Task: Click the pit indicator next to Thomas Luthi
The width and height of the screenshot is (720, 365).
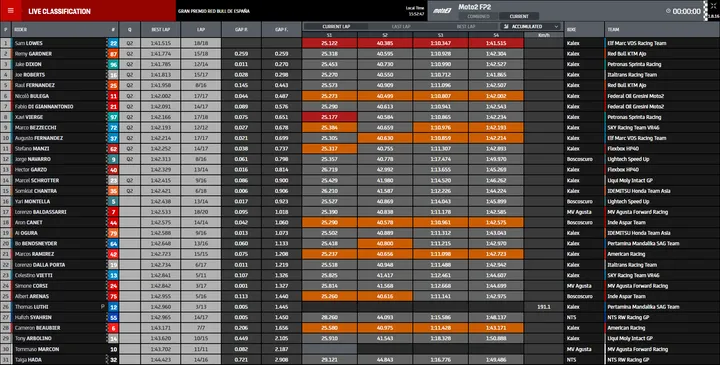Action: (x=103, y=307)
